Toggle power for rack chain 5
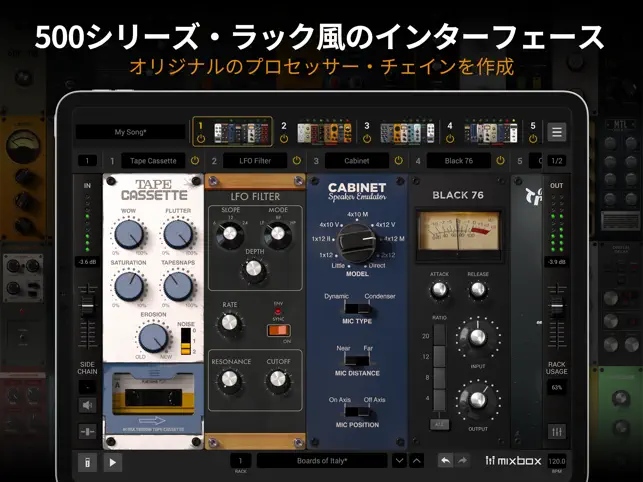This screenshot has height=482, width=643. click(x=533, y=139)
